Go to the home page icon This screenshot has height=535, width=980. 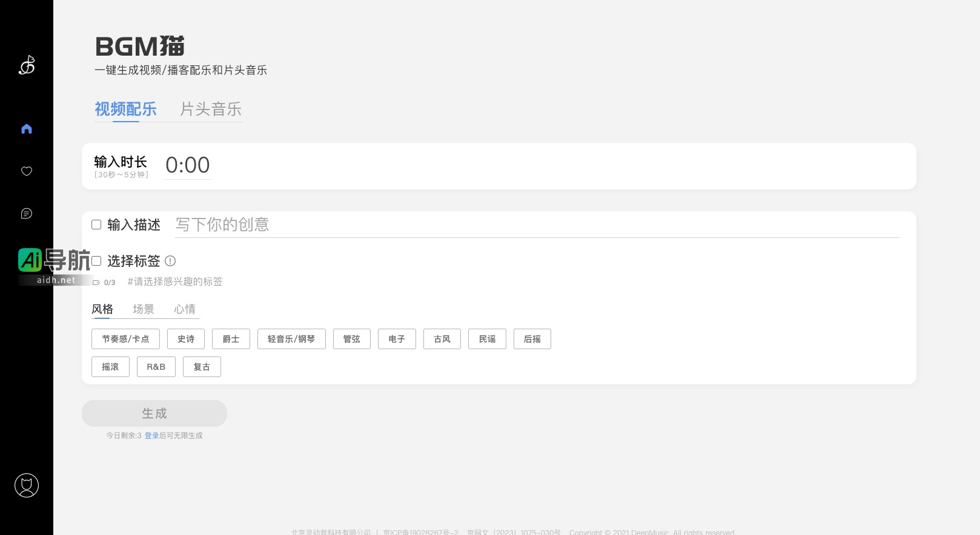27,129
